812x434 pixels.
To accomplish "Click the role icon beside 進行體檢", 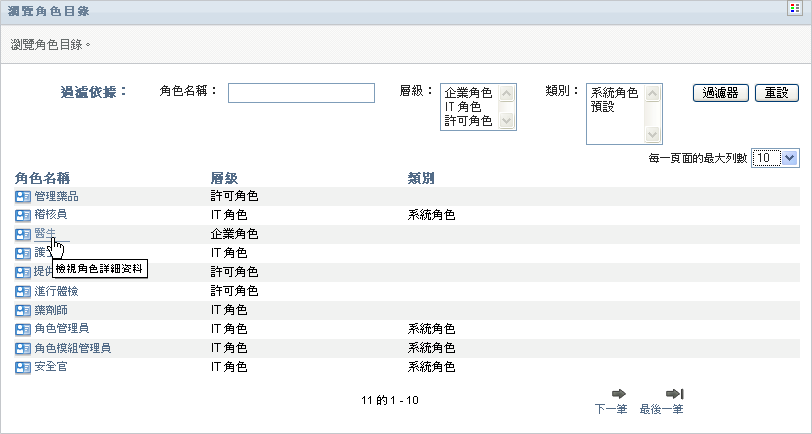I will [23, 291].
